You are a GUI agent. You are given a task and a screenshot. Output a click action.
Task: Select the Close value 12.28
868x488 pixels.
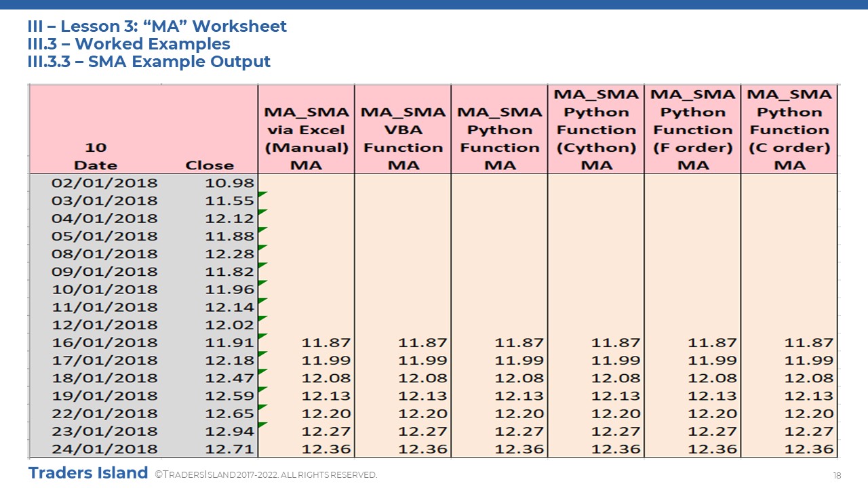[x=230, y=253]
